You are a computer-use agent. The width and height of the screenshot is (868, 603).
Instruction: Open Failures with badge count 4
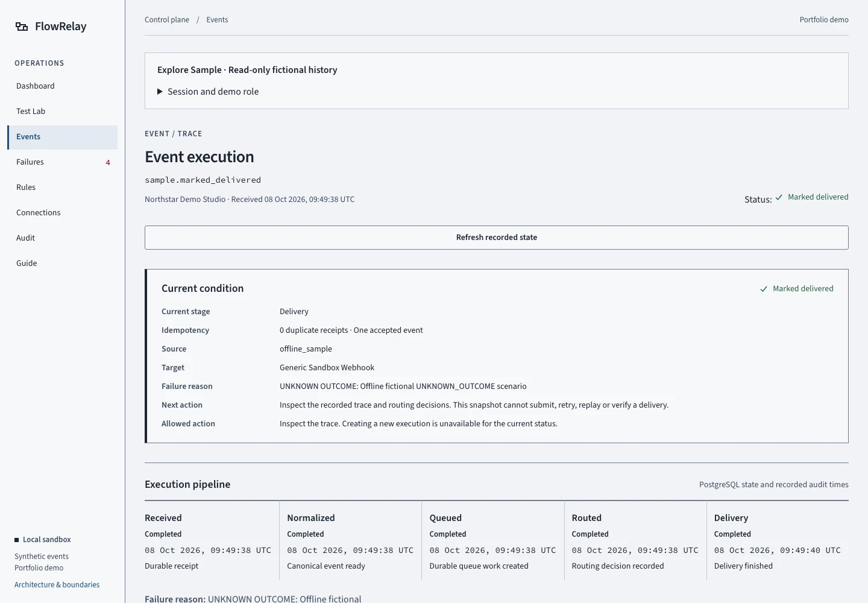pyautogui.click(x=63, y=162)
